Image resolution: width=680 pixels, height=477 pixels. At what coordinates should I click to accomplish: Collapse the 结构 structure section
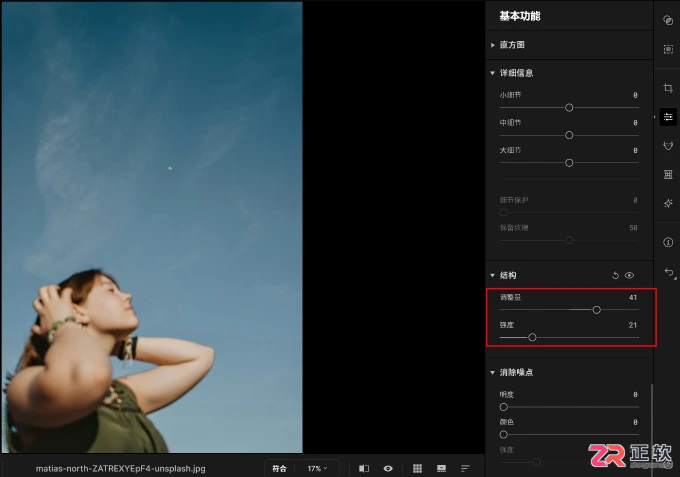493,275
